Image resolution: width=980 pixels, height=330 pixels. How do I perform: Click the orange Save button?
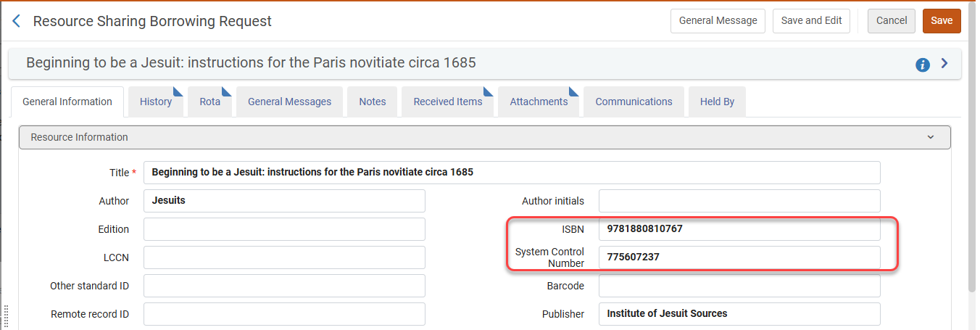pyautogui.click(x=941, y=21)
